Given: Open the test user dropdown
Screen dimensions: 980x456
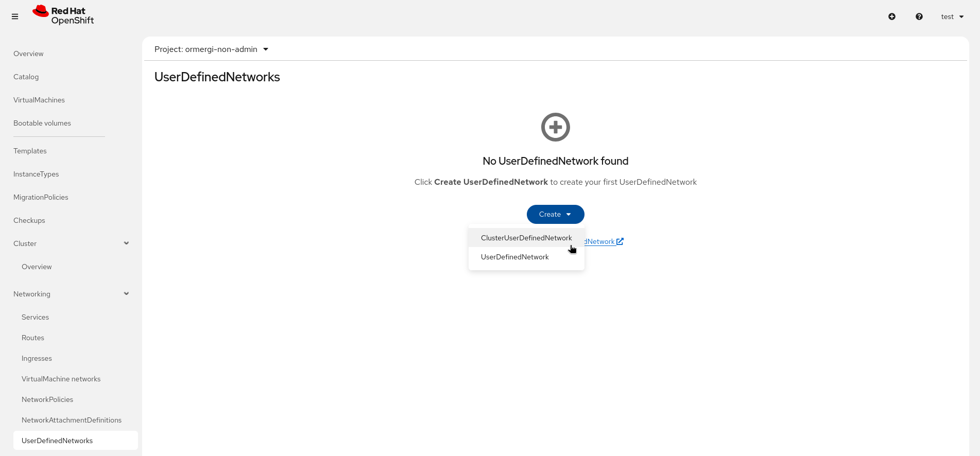Looking at the screenshot, I should (x=952, y=16).
